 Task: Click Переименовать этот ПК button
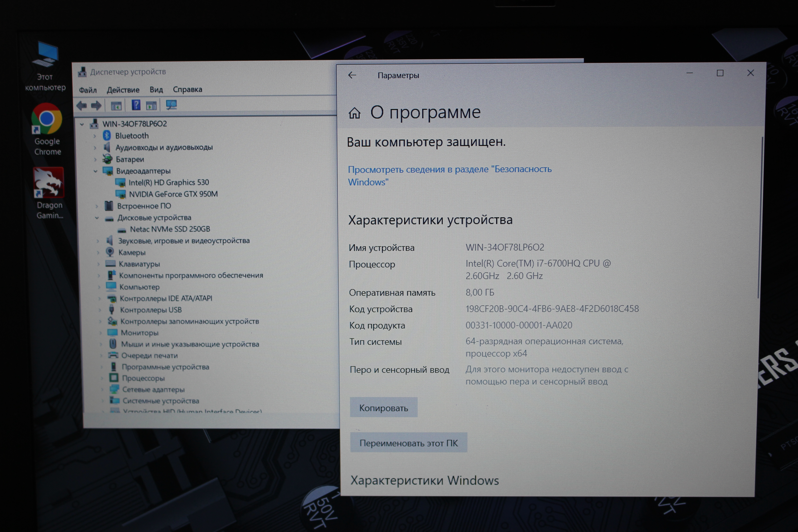(409, 443)
